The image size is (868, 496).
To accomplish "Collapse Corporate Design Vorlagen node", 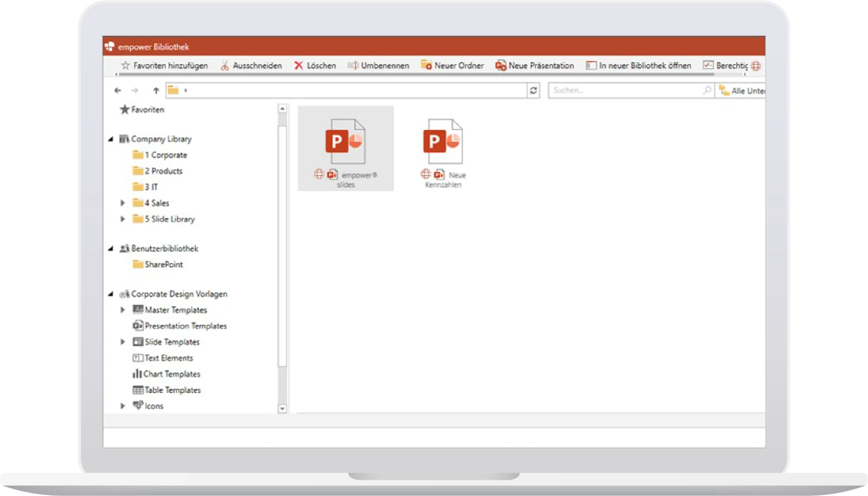I will pos(111,294).
